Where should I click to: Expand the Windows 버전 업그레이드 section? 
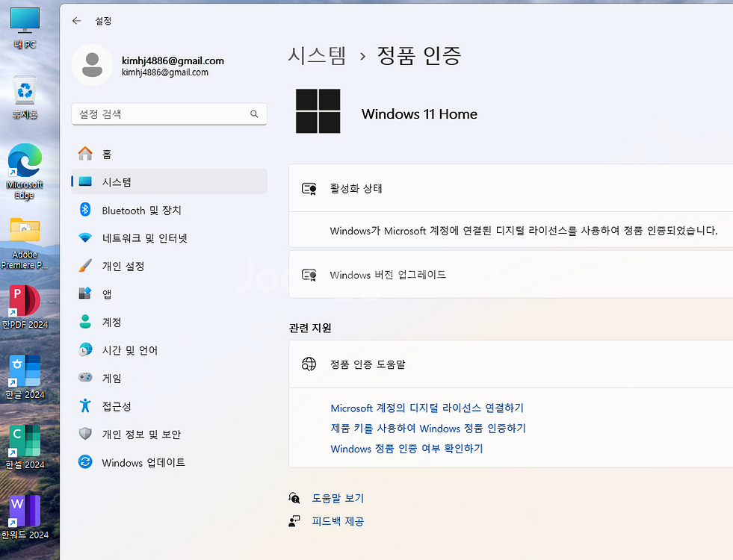(x=511, y=274)
